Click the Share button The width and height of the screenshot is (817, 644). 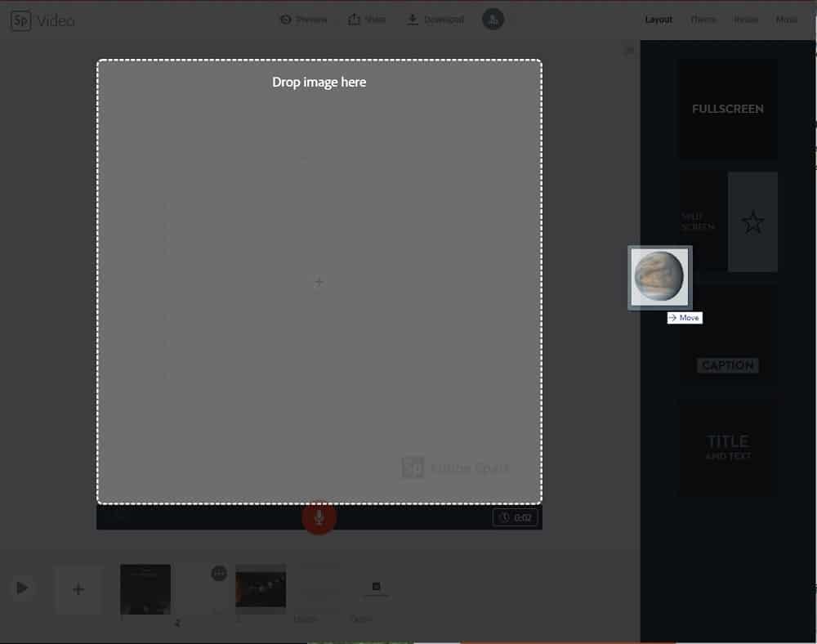[x=367, y=19]
